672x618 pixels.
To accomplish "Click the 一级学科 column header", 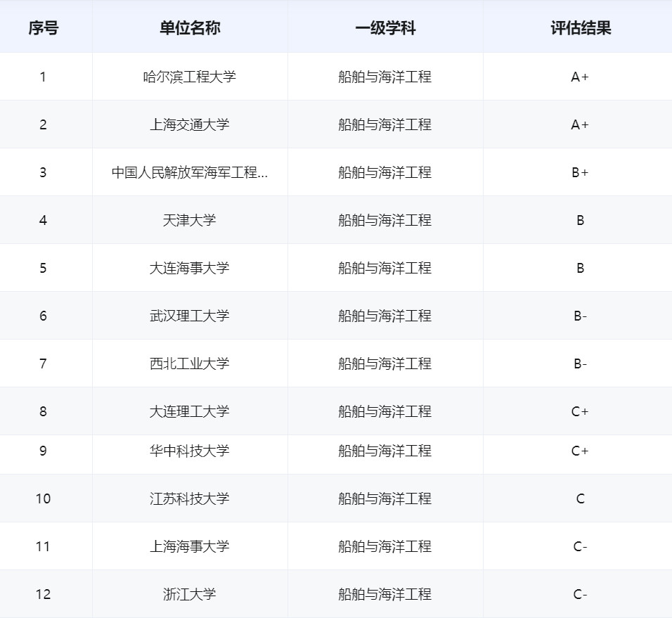I will (385, 27).
